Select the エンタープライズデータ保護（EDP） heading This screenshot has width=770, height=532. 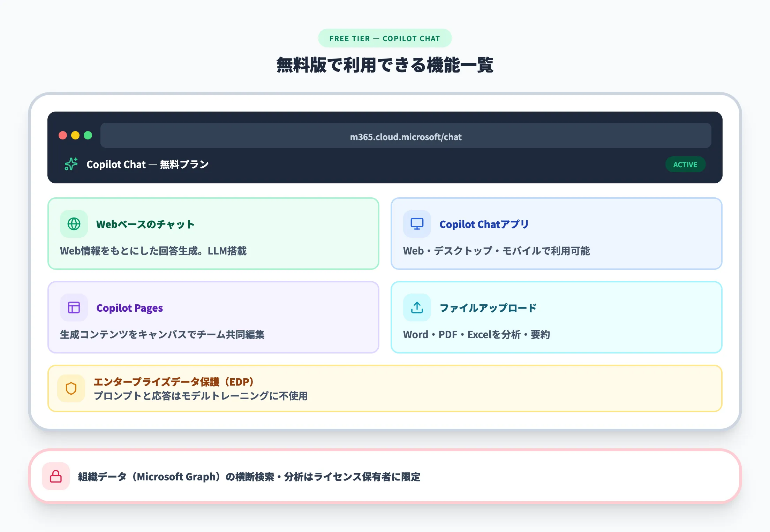[x=174, y=382]
